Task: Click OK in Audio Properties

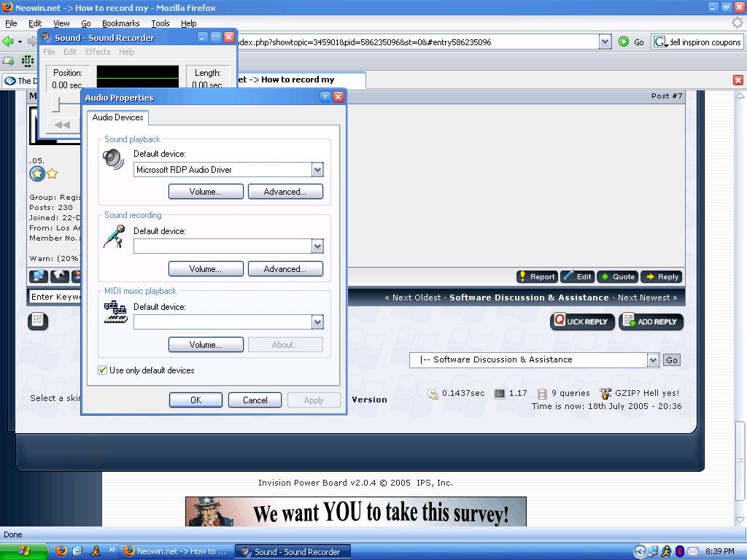Action: 196,400
